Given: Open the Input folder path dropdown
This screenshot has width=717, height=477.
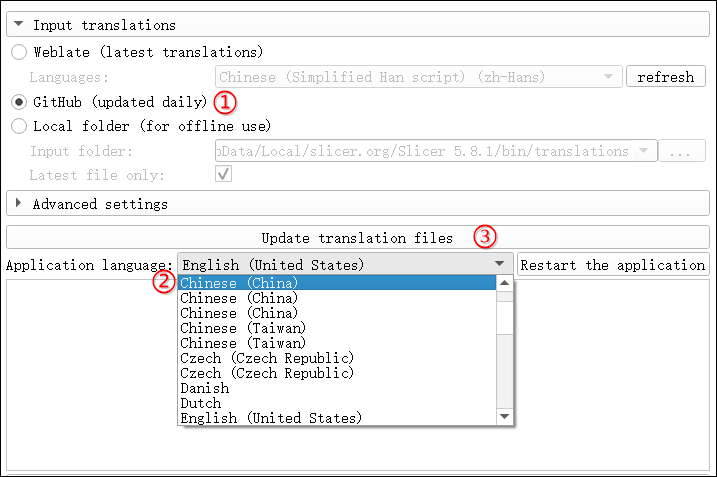Looking at the screenshot, I should pos(644,151).
